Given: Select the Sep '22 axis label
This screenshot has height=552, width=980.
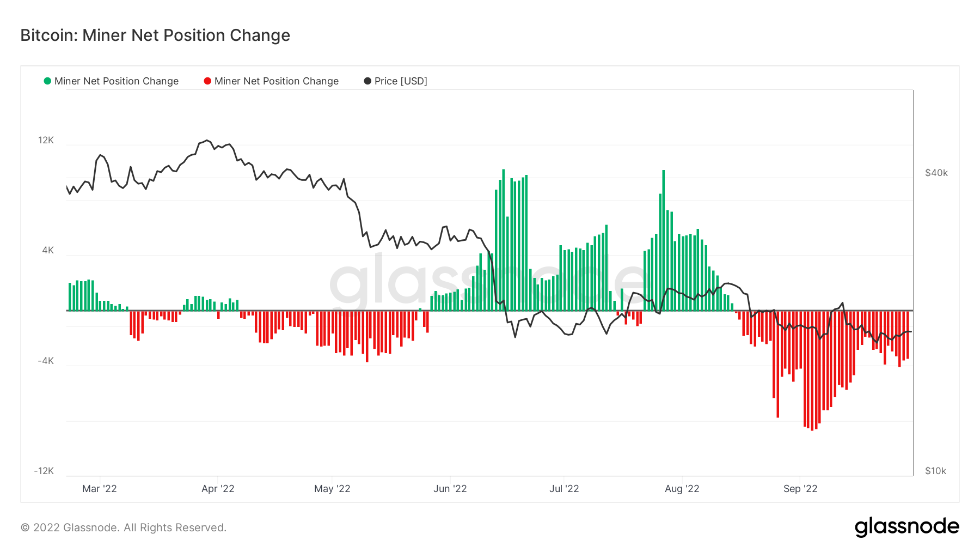Looking at the screenshot, I should (800, 489).
